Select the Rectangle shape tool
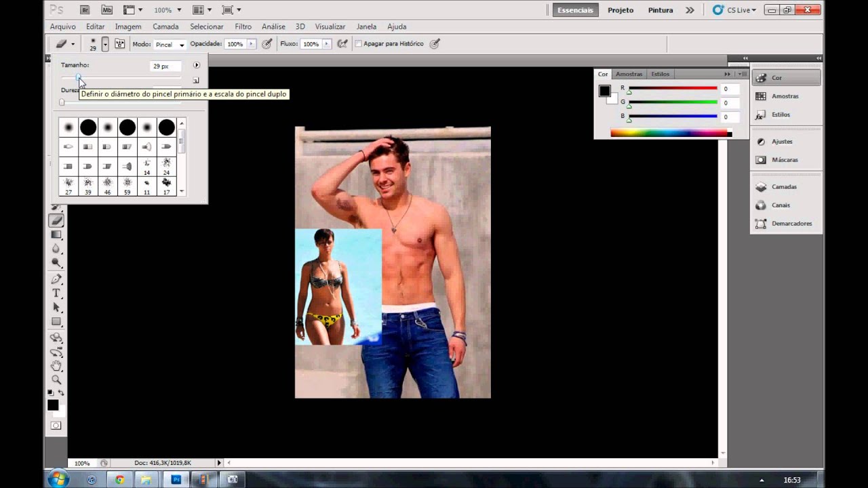Image resolution: width=868 pixels, height=488 pixels. click(56, 322)
